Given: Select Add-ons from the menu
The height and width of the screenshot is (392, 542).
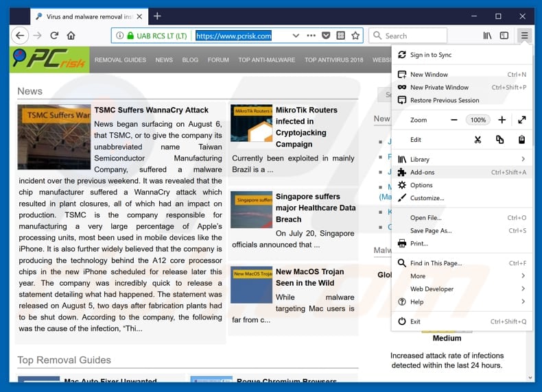Looking at the screenshot, I should 422,172.
